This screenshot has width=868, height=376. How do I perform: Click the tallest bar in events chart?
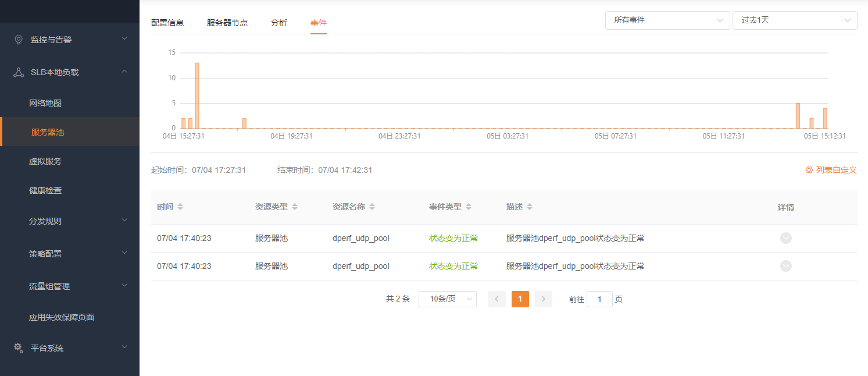[x=197, y=95]
